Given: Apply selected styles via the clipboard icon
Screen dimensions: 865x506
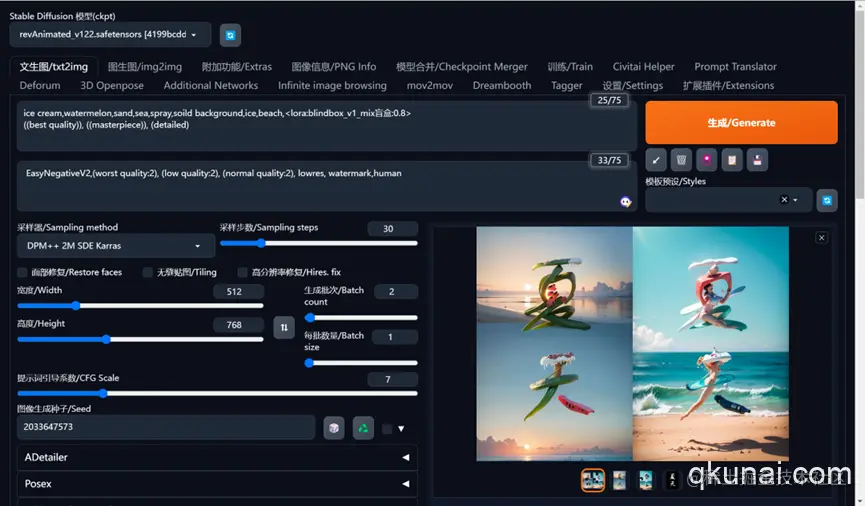Looking at the screenshot, I should (x=732, y=160).
